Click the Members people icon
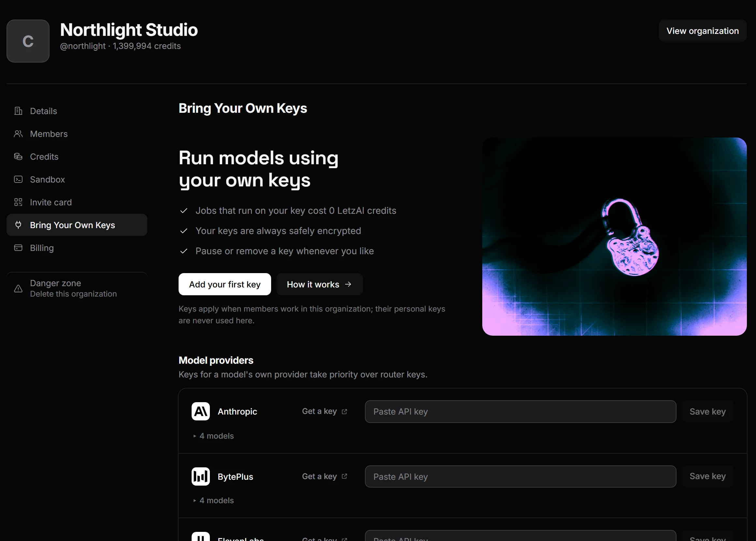This screenshot has width=756, height=541. [18, 134]
